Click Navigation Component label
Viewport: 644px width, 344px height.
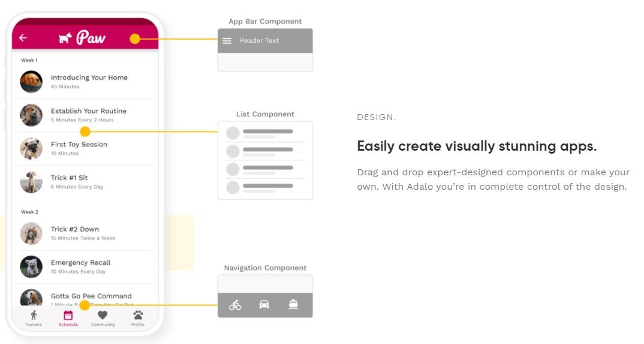point(265,268)
